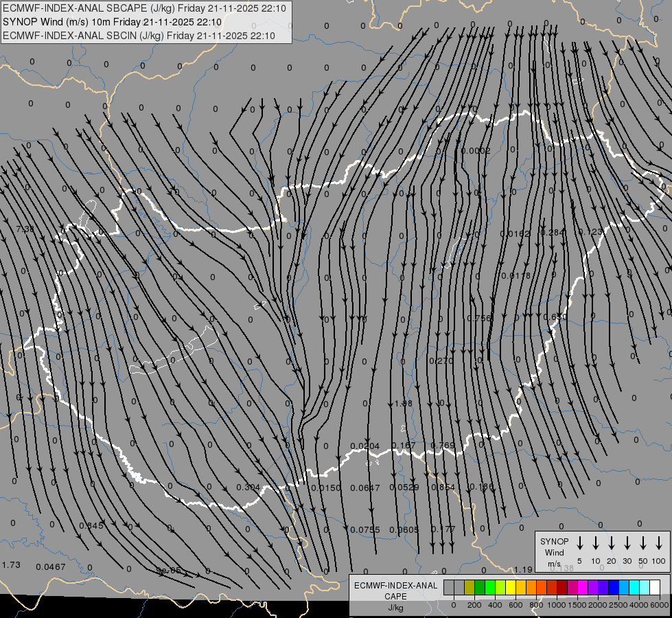Click the 1.88 CAPE value on map

(404, 404)
